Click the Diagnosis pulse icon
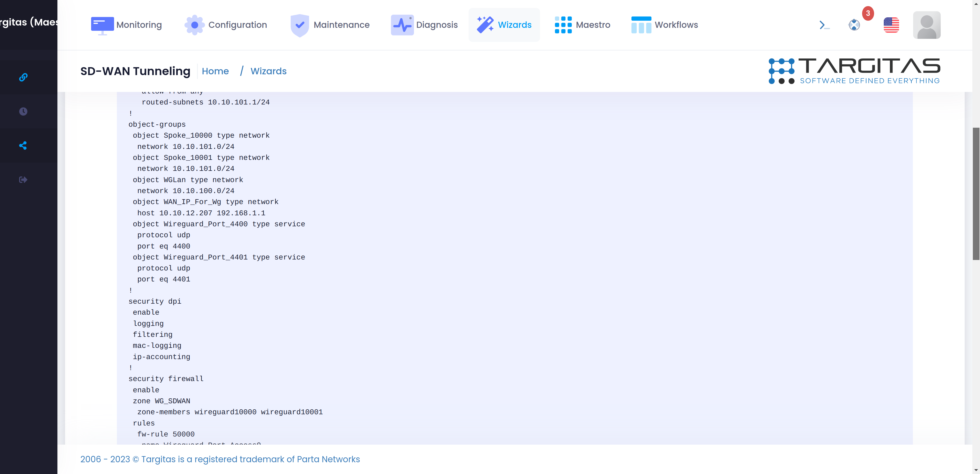The height and width of the screenshot is (474, 980). point(402,25)
